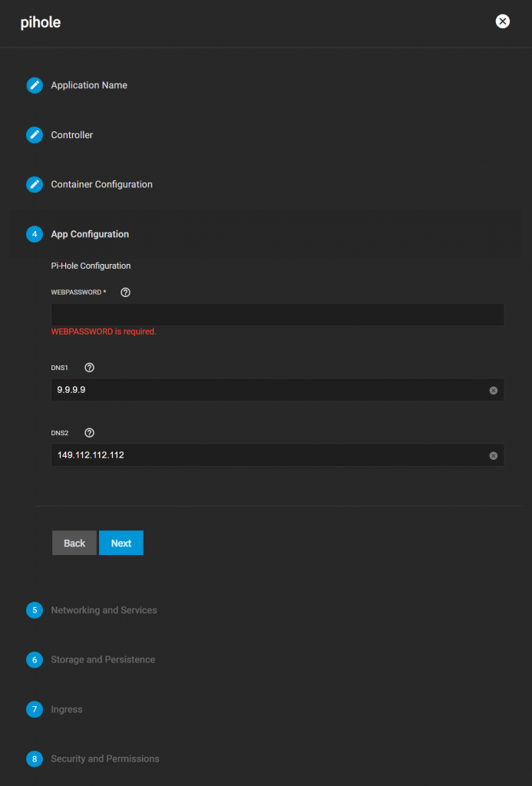Click the pencil icon beside Container Configuration
532x786 pixels.
click(35, 184)
